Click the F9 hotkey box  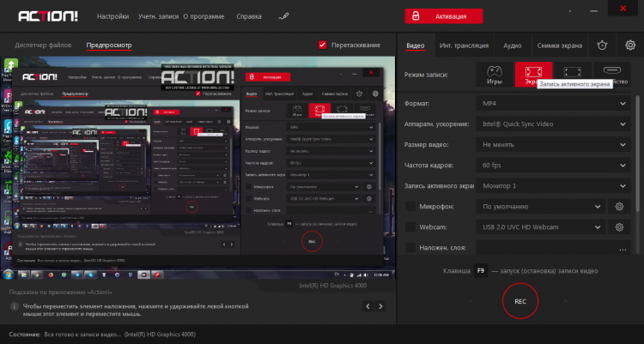(481, 271)
